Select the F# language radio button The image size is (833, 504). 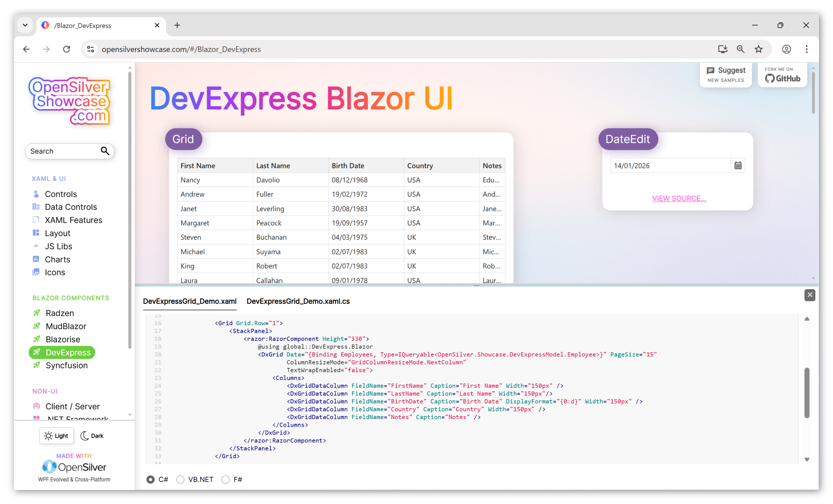[x=225, y=479]
